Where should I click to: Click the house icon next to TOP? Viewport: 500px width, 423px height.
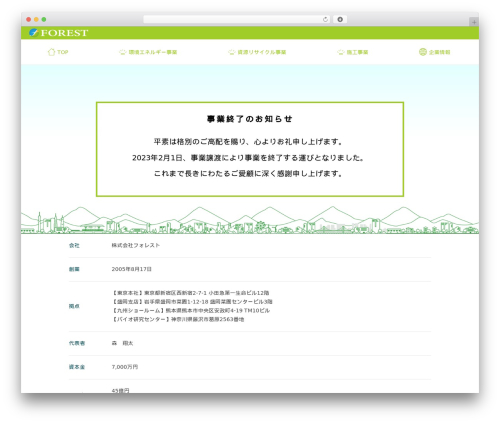pyautogui.click(x=51, y=52)
